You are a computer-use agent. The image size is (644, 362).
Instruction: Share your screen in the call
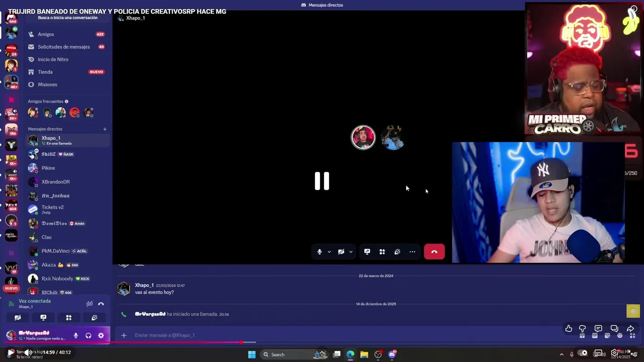367,252
